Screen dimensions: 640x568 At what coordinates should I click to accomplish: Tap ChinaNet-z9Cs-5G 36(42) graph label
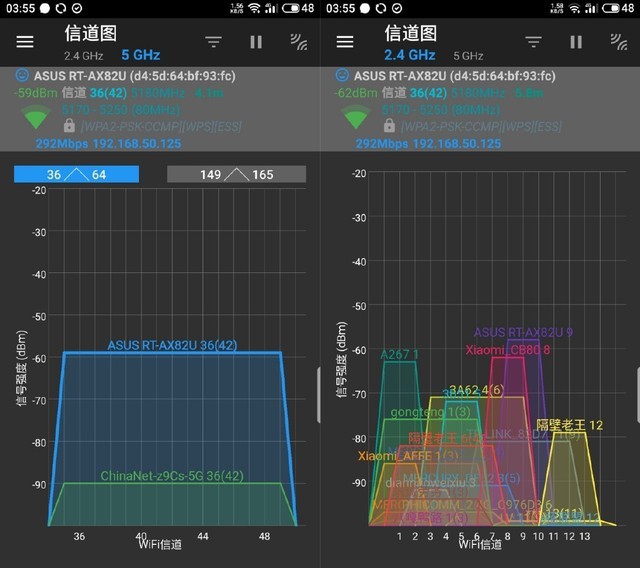tap(172, 476)
